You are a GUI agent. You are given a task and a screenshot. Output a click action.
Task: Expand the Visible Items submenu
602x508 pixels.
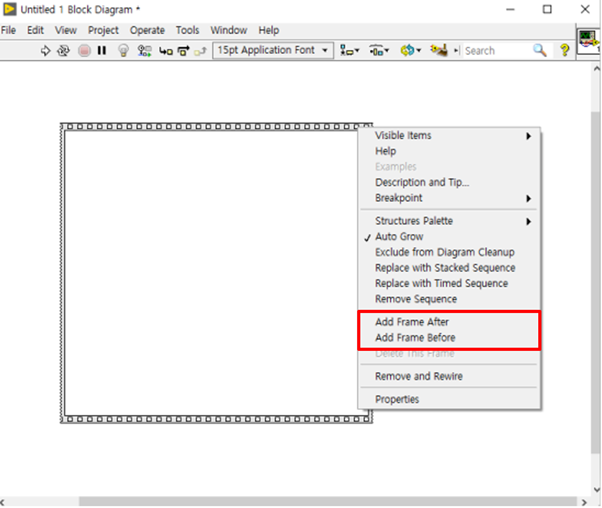tap(449, 136)
